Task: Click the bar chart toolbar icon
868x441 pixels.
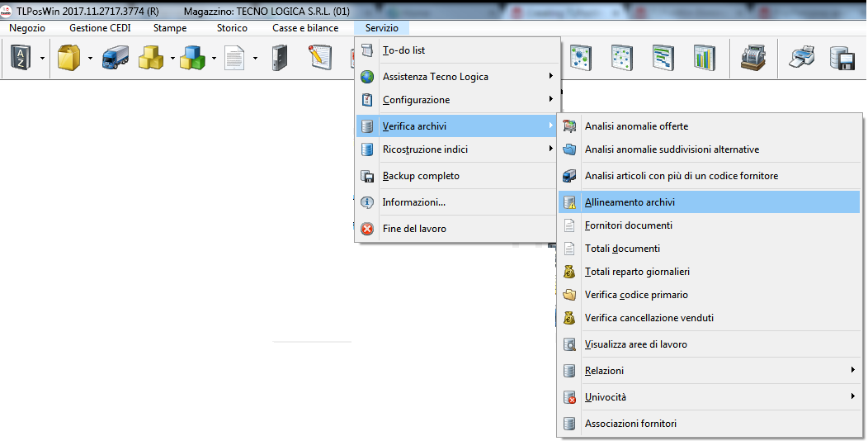Action: 704,58
